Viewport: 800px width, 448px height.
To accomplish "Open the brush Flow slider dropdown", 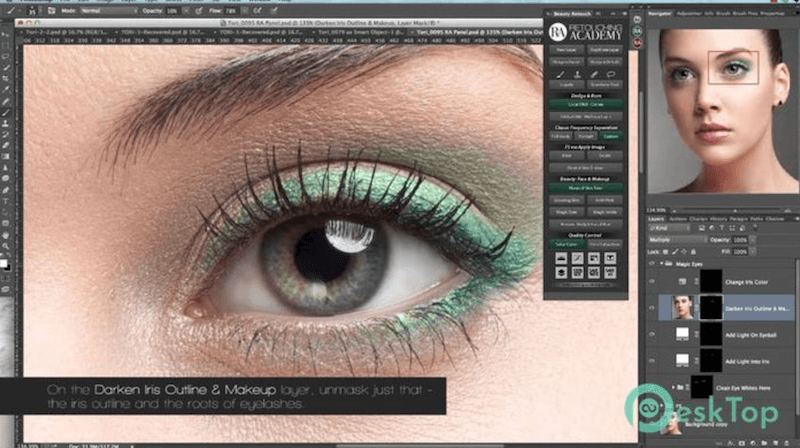I will tap(245, 10).
